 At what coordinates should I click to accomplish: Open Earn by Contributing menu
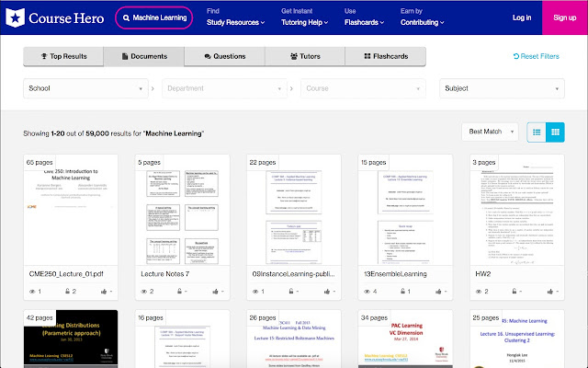423,17
